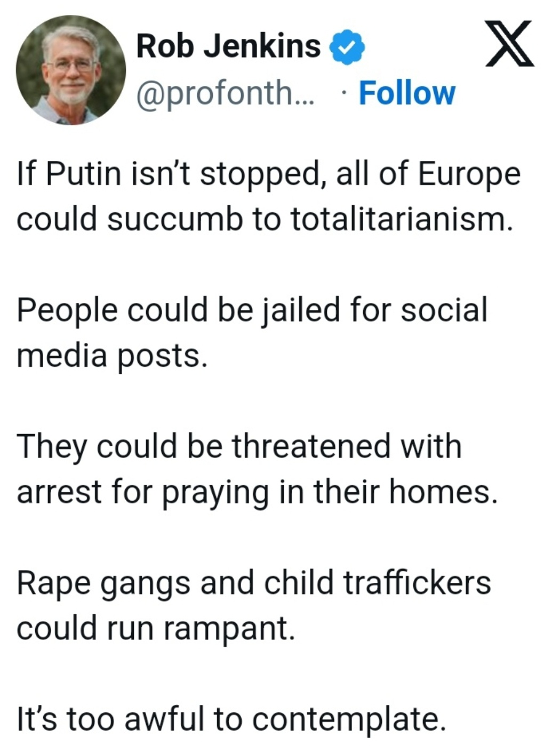Click the final line "It's too awful to contemplate."
The width and height of the screenshot is (560, 746).
click(x=231, y=718)
